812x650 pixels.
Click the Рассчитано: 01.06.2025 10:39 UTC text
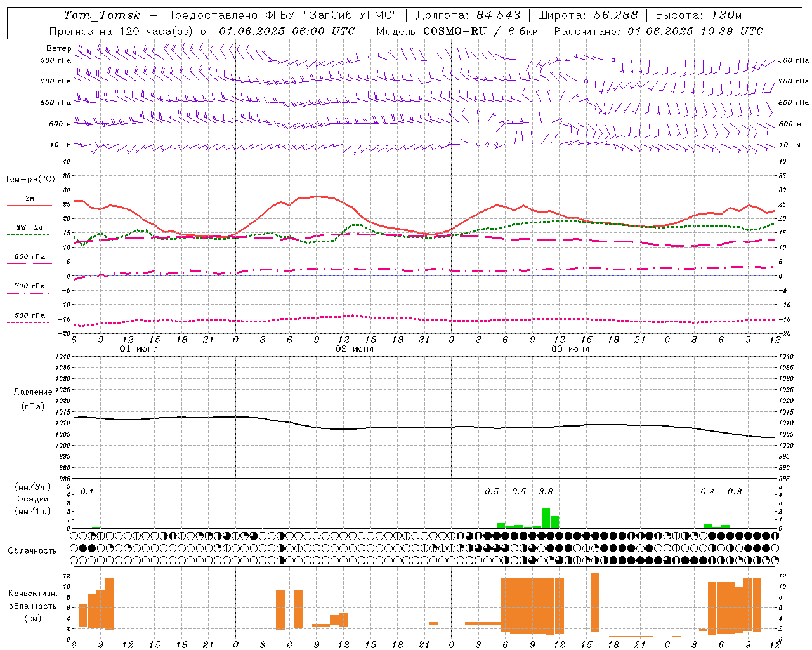click(658, 31)
